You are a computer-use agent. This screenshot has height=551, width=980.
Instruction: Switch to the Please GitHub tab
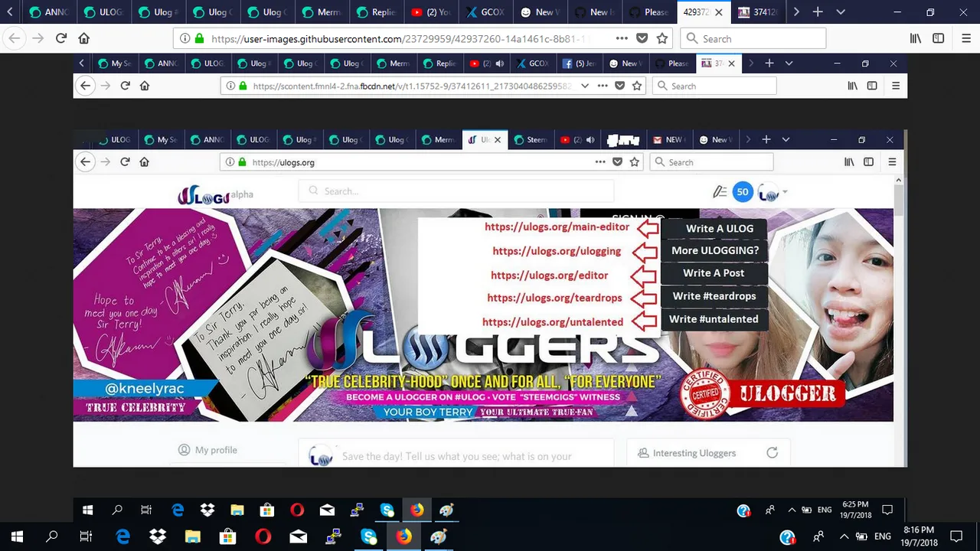click(x=647, y=12)
